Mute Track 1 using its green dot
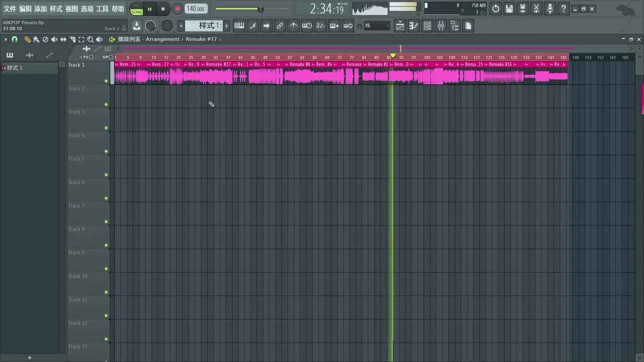The height and width of the screenshot is (362, 644). point(106,81)
